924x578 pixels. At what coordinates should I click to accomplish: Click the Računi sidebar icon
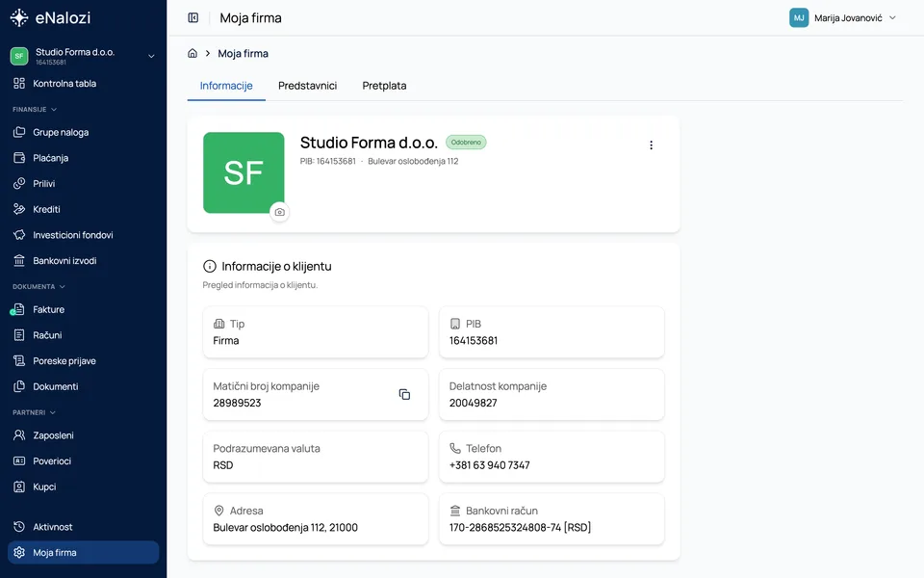[19, 335]
